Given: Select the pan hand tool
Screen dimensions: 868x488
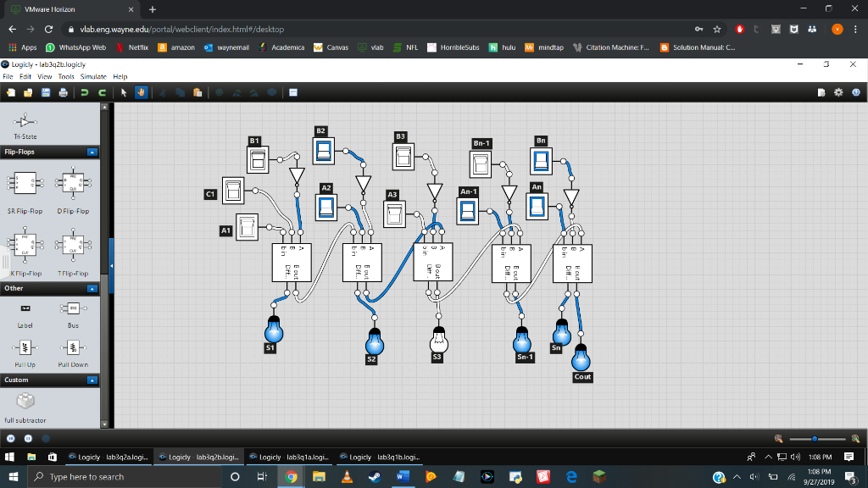Looking at the screenshot, I should click(x=142, y=92).
